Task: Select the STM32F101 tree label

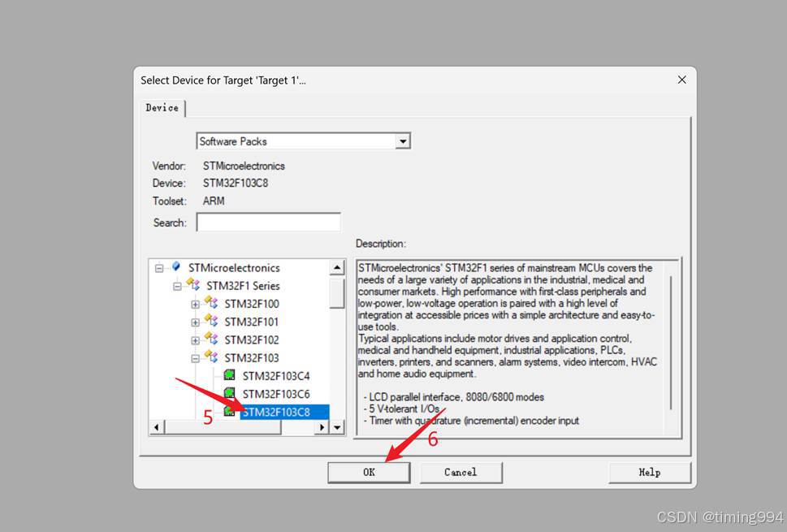Action: (x=251, y=322)
